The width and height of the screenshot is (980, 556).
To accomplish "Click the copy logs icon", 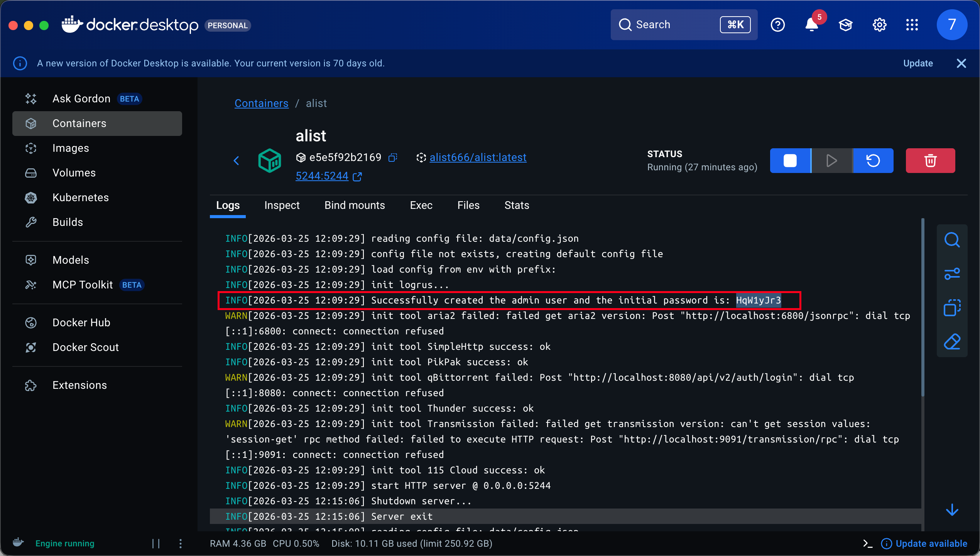I will [952, 308].
